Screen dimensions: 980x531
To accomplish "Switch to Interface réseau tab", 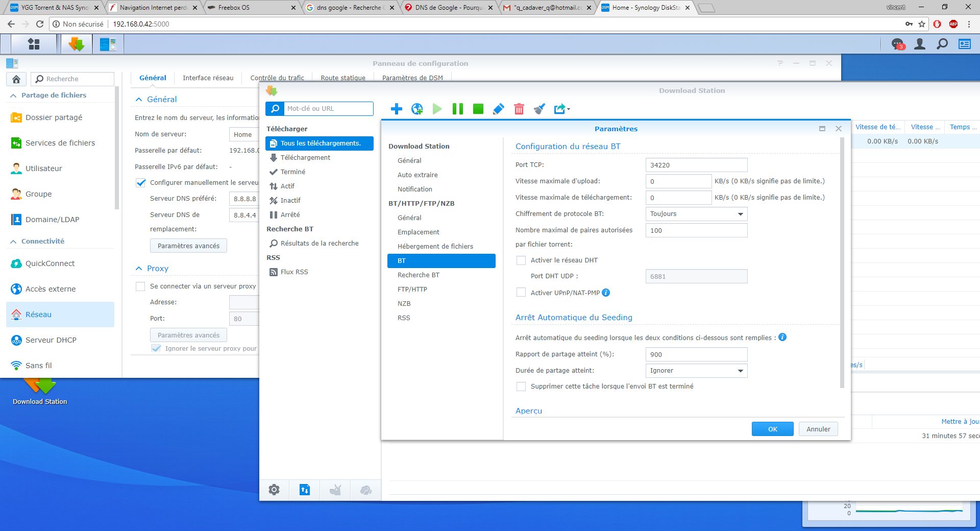I will (208, 78).
